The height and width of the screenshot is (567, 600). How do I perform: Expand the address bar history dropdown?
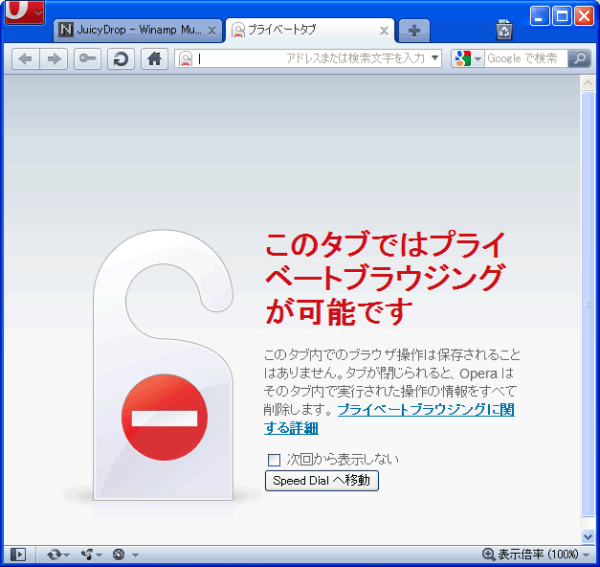pos(435,59)
